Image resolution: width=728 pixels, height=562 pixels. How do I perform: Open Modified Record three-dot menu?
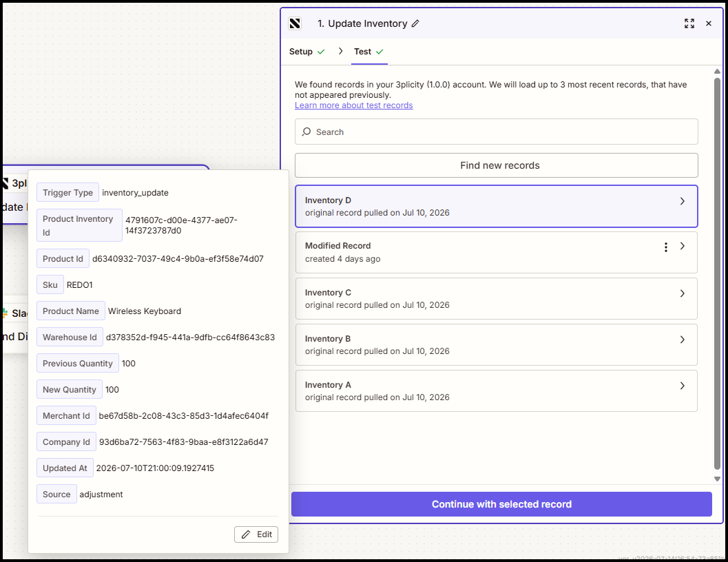666,247
